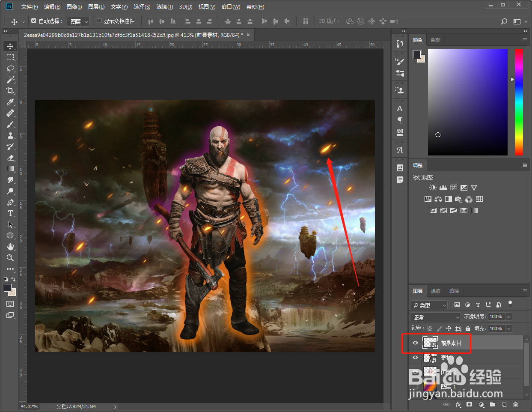
Task: Toggle the Auto-Select checkbox
Action: coord(34,21)
